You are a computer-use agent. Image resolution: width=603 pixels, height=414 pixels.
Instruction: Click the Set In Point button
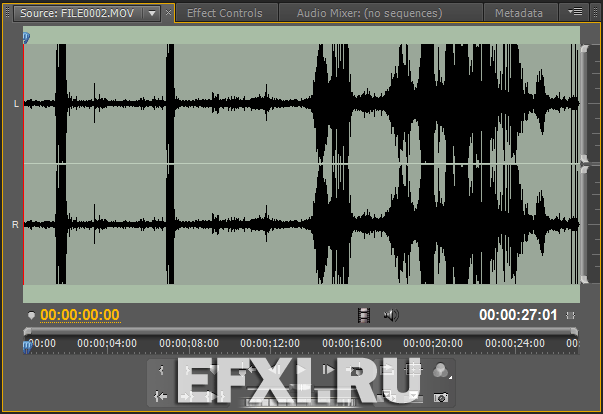pyautogui.click(x=161, y=370)
